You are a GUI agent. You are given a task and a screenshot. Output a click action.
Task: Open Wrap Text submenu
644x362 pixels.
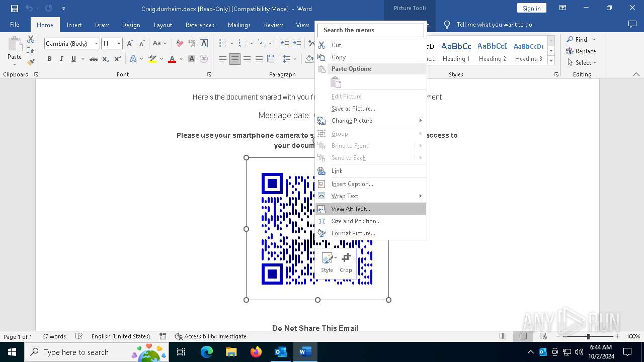371,196
